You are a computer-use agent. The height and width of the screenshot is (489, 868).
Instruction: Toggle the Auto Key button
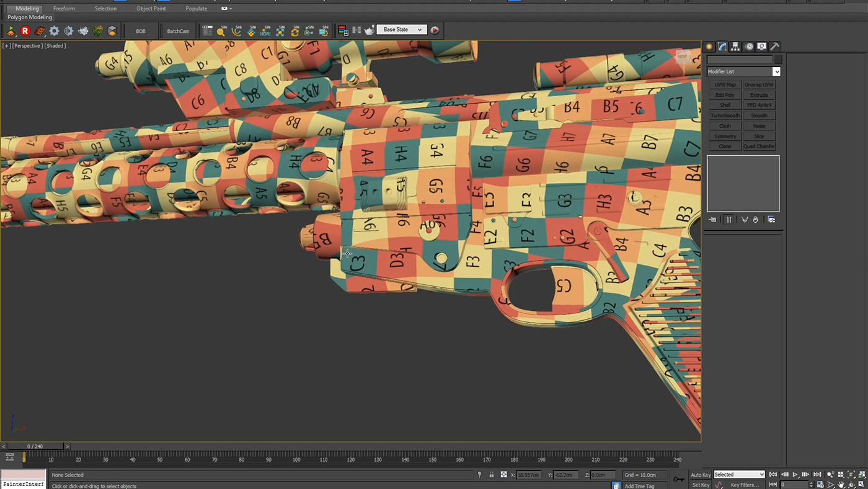click(701, 475)
